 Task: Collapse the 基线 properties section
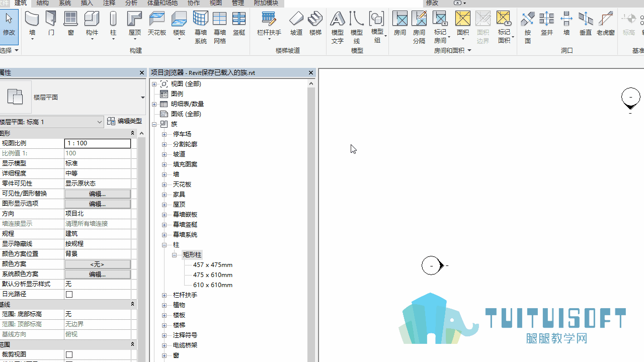pyautogui.click(x=132, y=304)
